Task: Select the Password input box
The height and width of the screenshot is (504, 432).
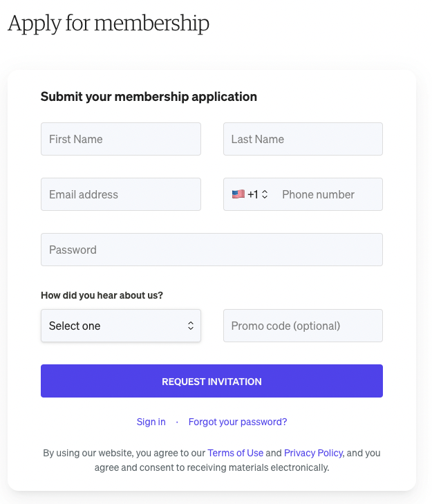Action: click(212, 250)
